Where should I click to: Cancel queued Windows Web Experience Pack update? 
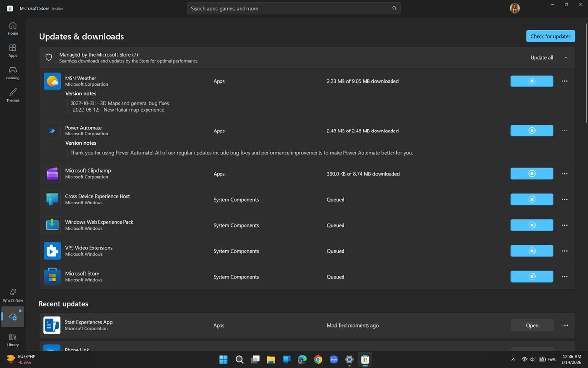pyautogui.click(x=532, y=225)
